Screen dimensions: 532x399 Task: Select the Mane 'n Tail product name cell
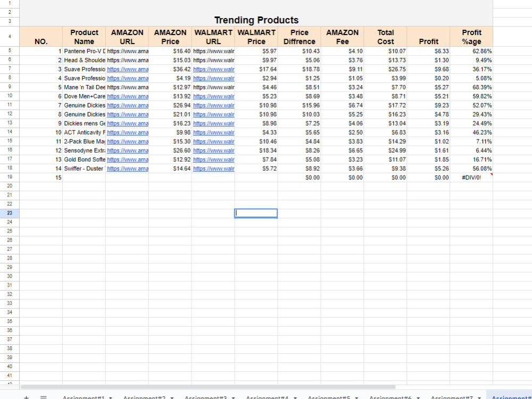tap(84, 87)
